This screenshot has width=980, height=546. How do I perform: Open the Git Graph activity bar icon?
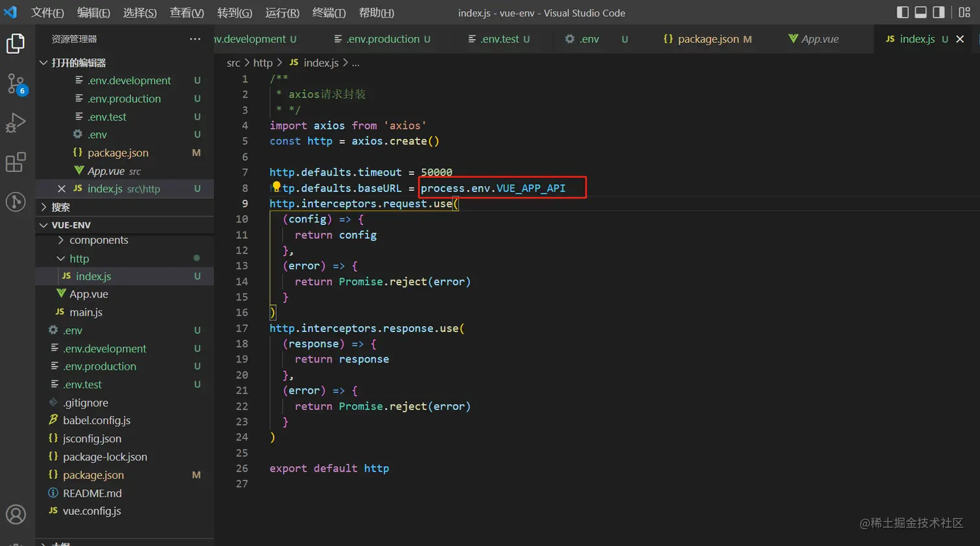point(16,202)
